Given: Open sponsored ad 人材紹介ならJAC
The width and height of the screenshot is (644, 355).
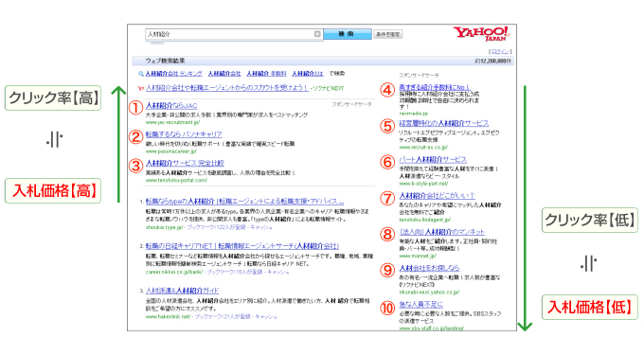Looking at the screenshot, I should [171, 106].
